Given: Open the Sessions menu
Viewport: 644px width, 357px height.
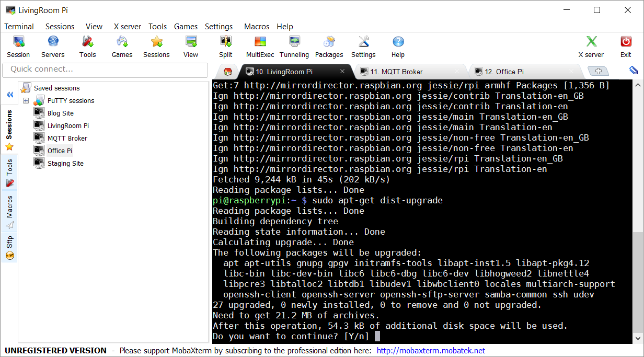Looking at the screenshot, I should click(60, 27).
